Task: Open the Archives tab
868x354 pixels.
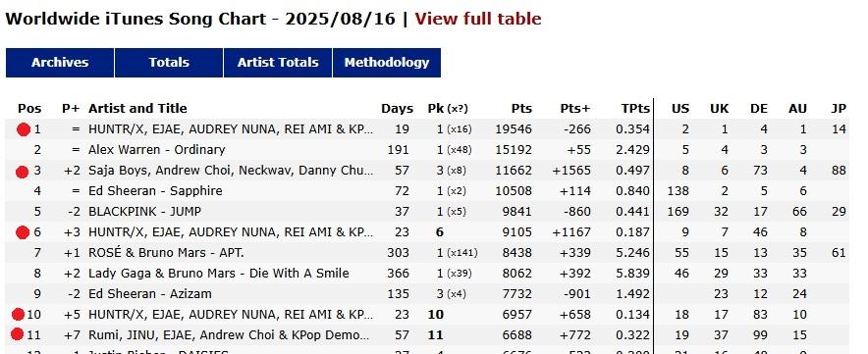Action: (x=60, y=63)
